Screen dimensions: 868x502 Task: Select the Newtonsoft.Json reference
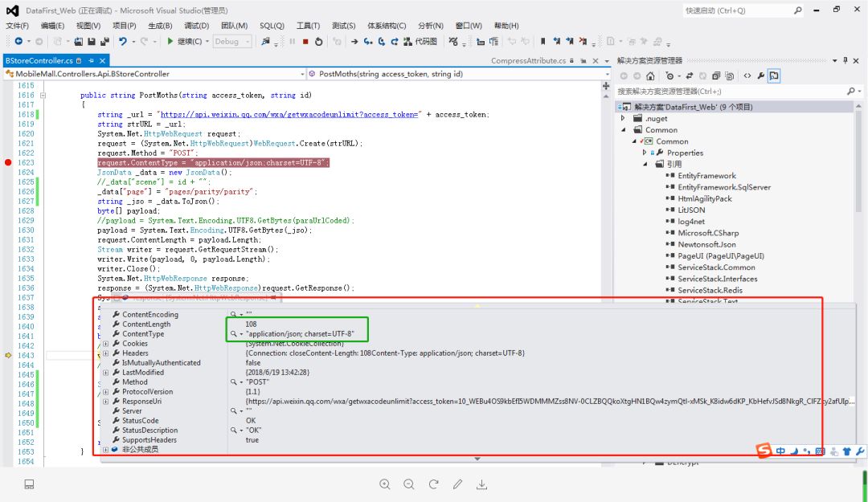(x=707, y=245)
